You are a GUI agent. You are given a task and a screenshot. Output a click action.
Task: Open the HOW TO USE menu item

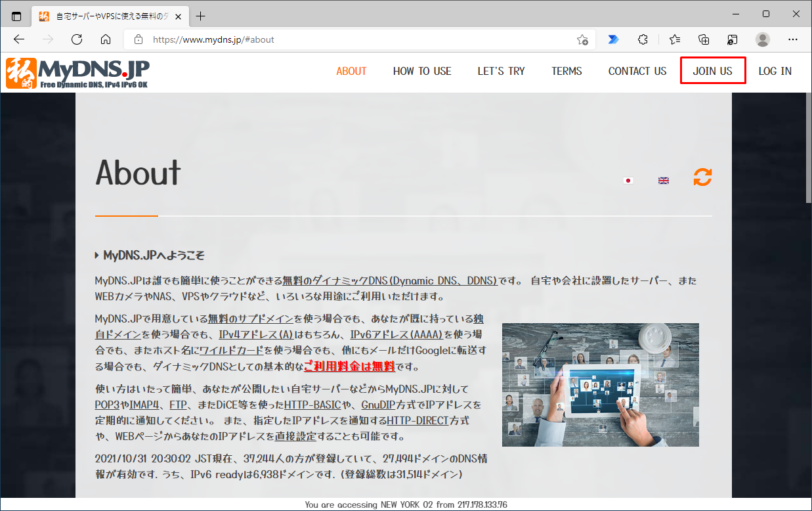(x=422, y=71)
